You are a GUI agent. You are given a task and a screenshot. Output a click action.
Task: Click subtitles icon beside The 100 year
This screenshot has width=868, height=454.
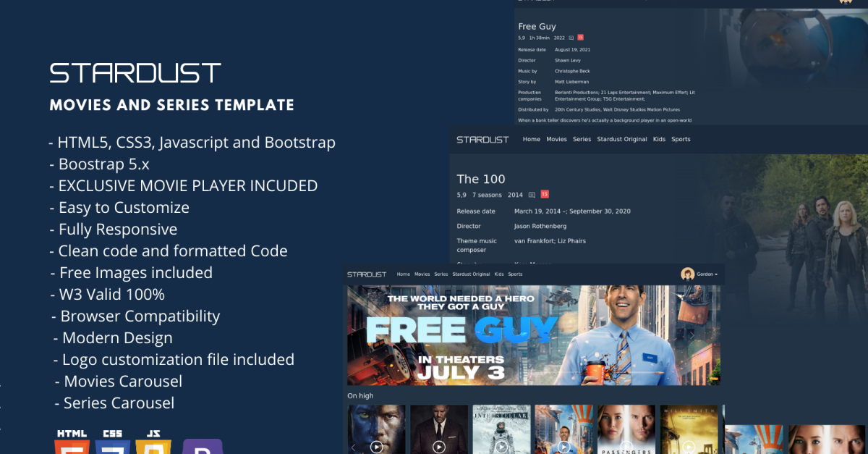[x=532, y=195]
